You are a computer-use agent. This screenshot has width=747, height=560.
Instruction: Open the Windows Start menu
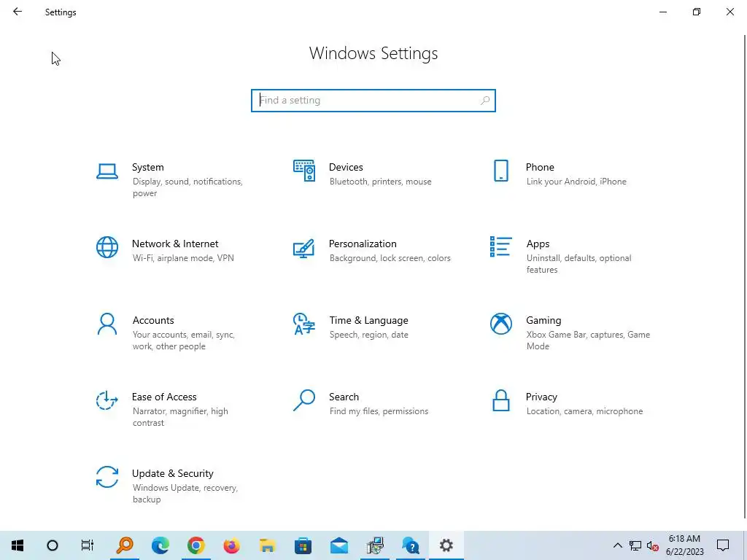pos(18,545)
